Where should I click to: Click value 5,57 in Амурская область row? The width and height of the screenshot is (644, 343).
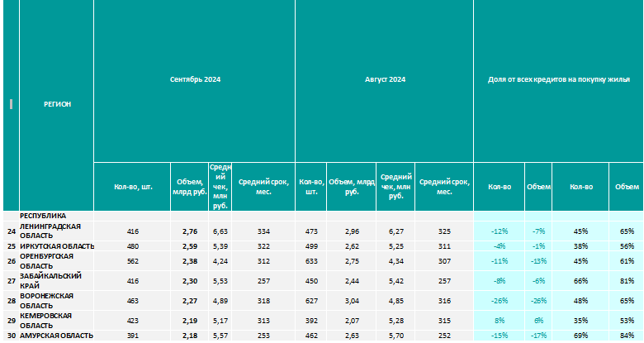point(220,336)
